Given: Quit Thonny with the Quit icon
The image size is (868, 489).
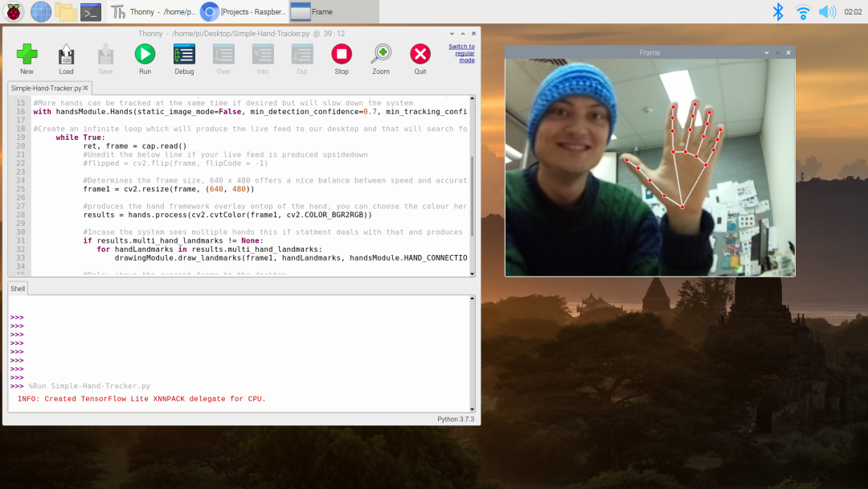Looking at the screenshot, I should click(420, 60).
